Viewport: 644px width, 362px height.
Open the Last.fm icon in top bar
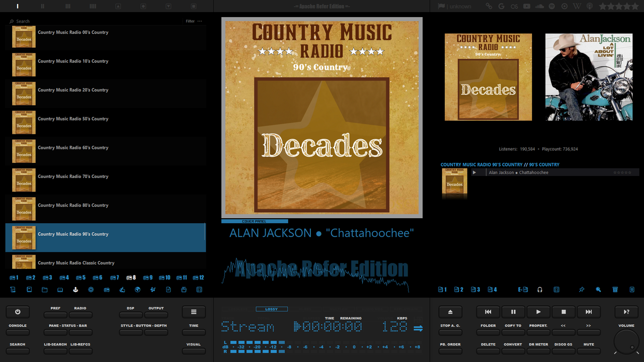coord(513,6)
